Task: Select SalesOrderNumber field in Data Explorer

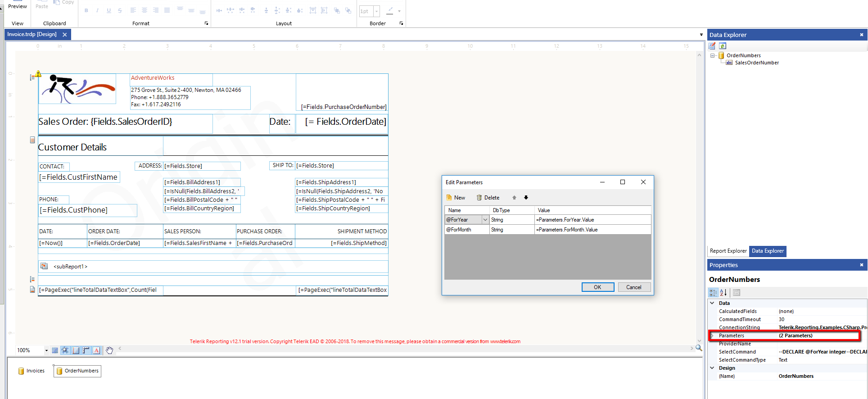Action: (x=757, y=63)
